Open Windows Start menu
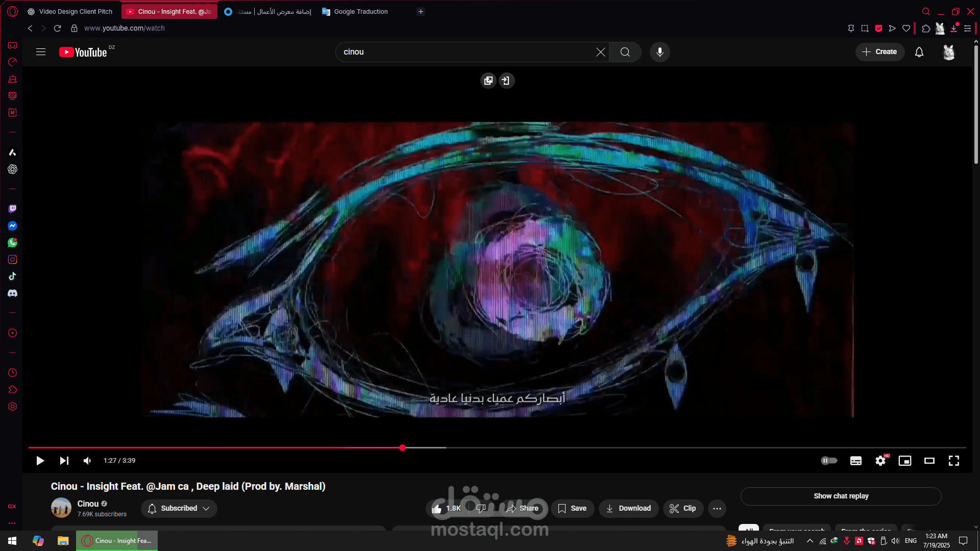 click(12, 541)
